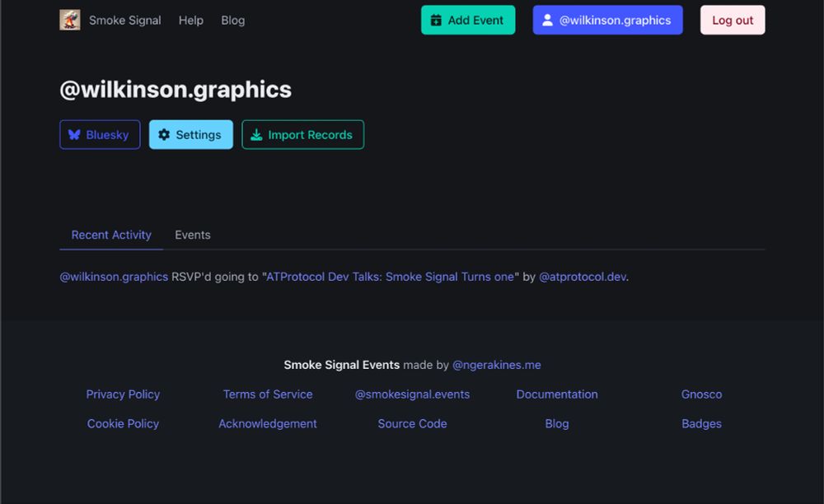Select the Recent Activity tab
824x504 pixels.
click(111, 236)
